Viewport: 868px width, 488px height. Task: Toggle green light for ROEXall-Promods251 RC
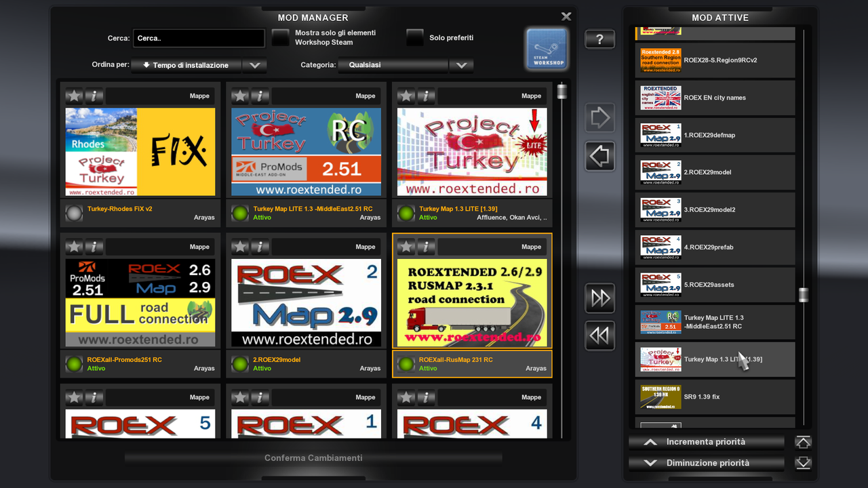tap(74, 364)
